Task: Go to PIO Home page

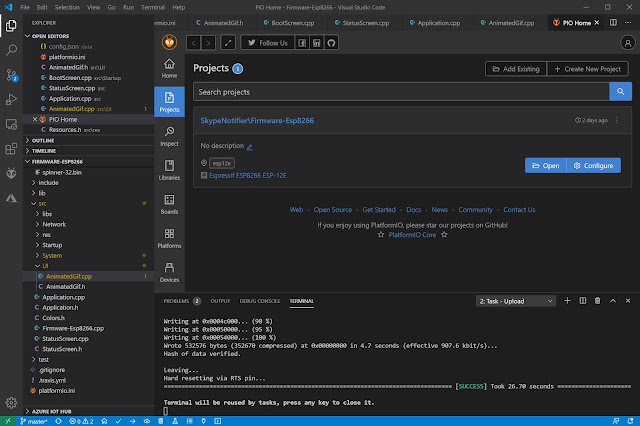Action: 169,68
